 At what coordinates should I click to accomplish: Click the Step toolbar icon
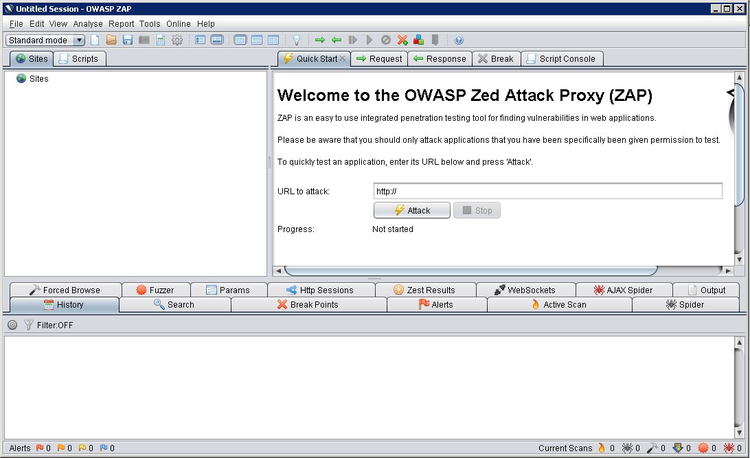click(353, 40)
